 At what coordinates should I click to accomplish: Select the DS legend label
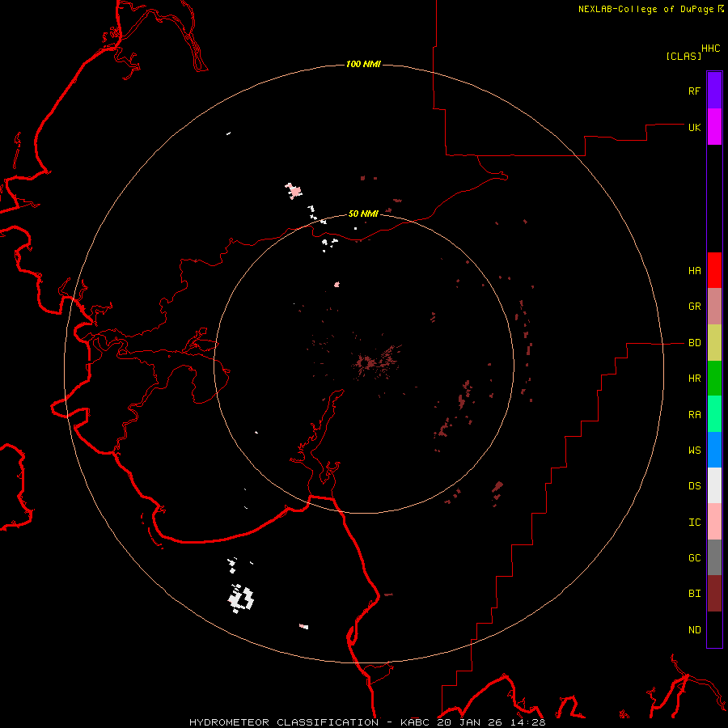tap(694, 486)
